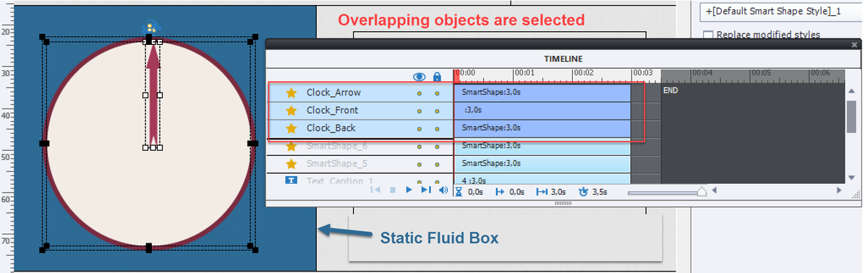This screenshot has height=273, width=868.
Task: Click the stopwatch slide duration icon showing 3,5s
Action: click(584, 192)
